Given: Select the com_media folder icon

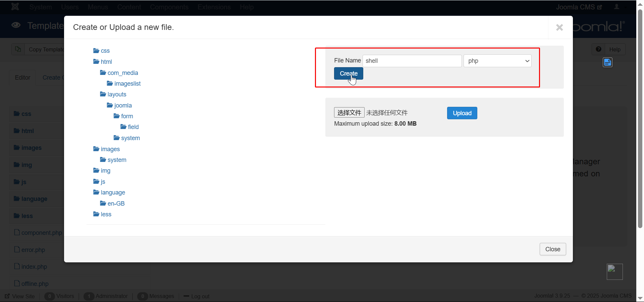Looking at the screenshot, I should coord(103,73).
